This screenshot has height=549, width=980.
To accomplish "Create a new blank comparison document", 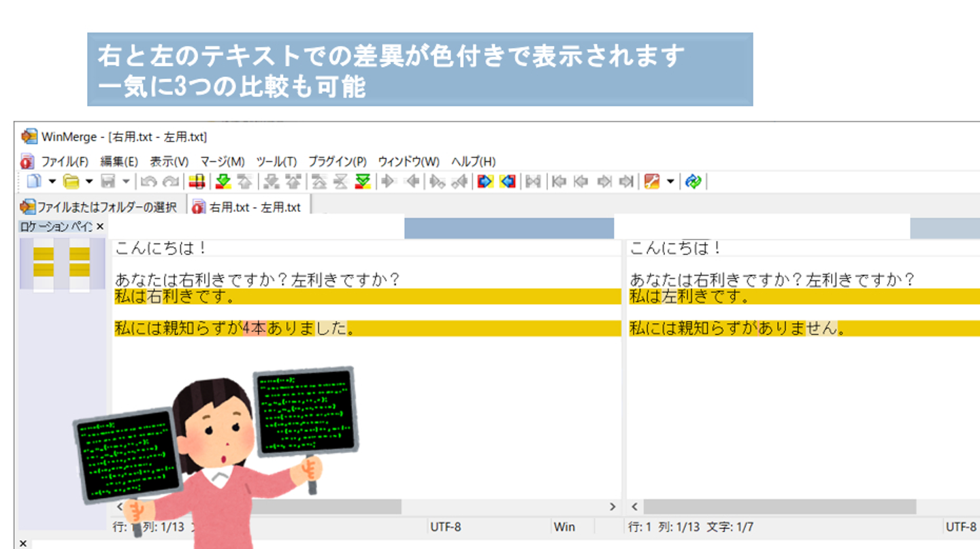I will 35,182.
